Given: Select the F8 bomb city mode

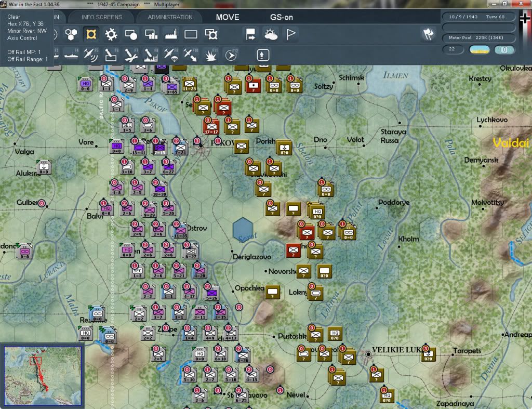Looking at the screenshot, I should (x=151, y=55).
